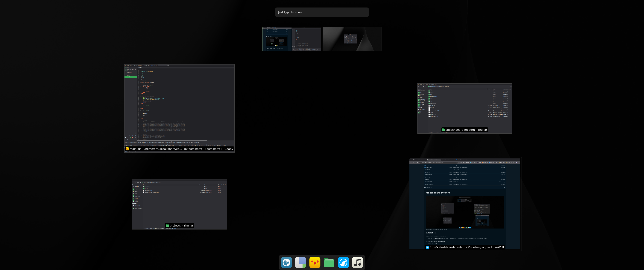
Task: Click the 'main.lua ... Geany' window title label
Action: pyautogui.click(x=181, y=149)
